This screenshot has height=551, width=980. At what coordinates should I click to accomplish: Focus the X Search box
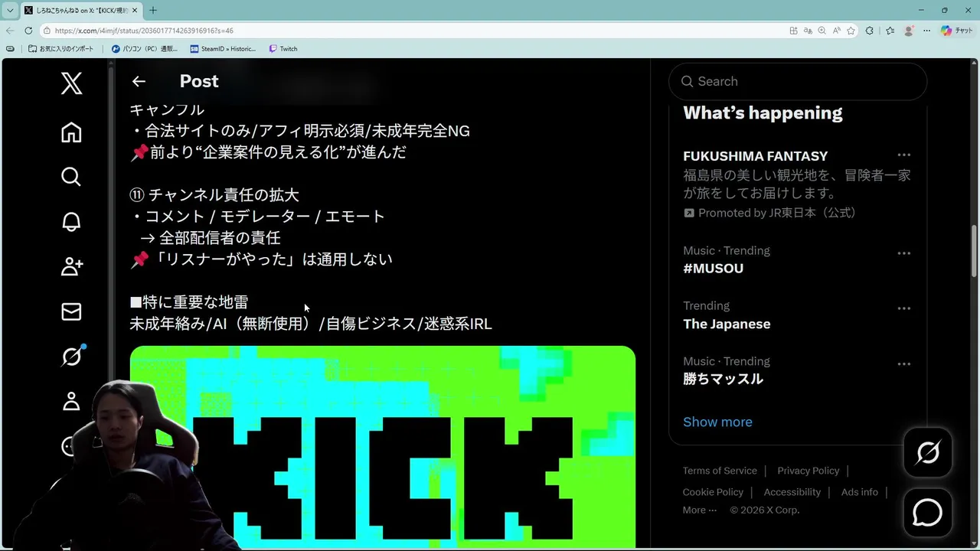tap(798, 81)
